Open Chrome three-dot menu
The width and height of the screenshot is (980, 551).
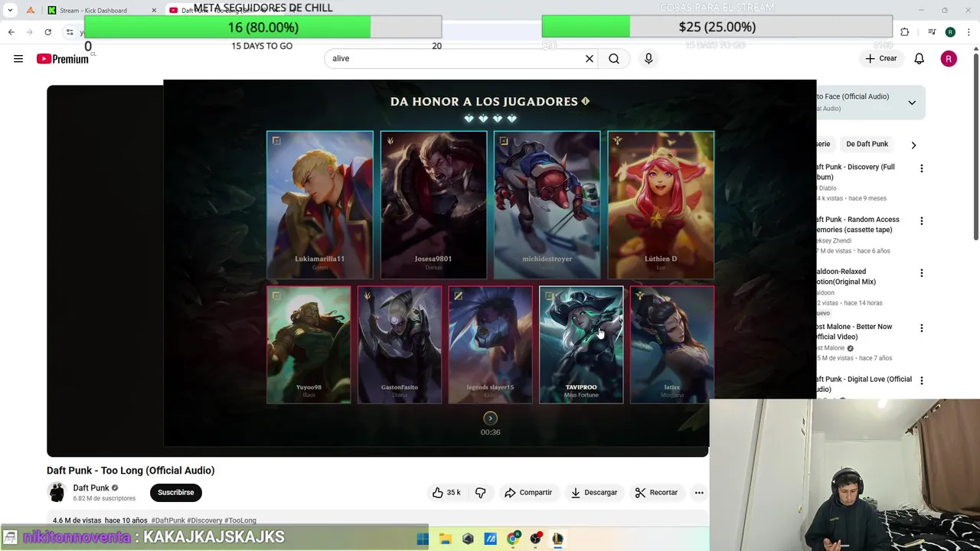pyautogui.click(x=968, y=32)
